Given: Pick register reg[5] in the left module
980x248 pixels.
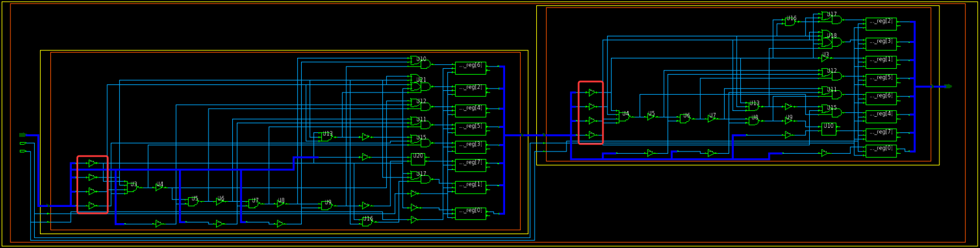Looking at the screenshot, I should (x=470, y=128).
